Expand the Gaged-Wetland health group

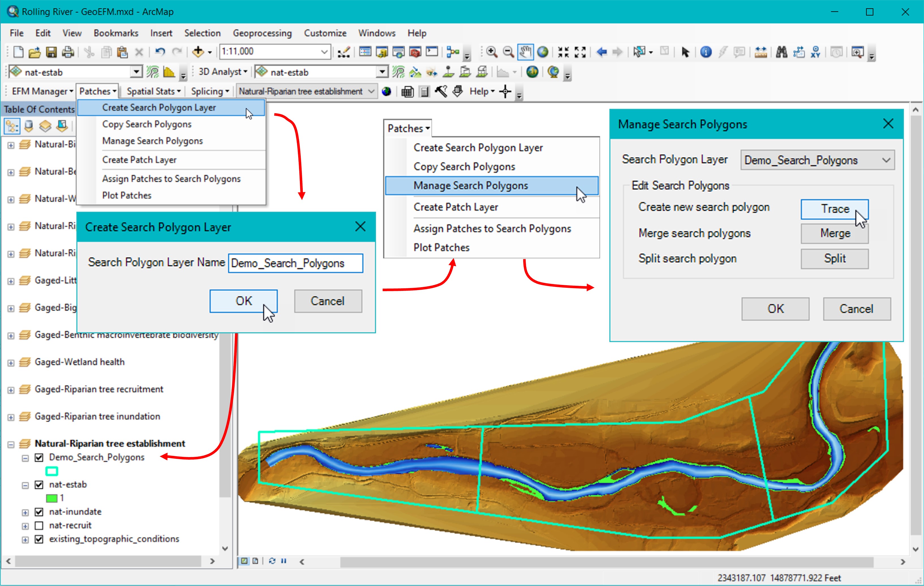coord(11,363)
